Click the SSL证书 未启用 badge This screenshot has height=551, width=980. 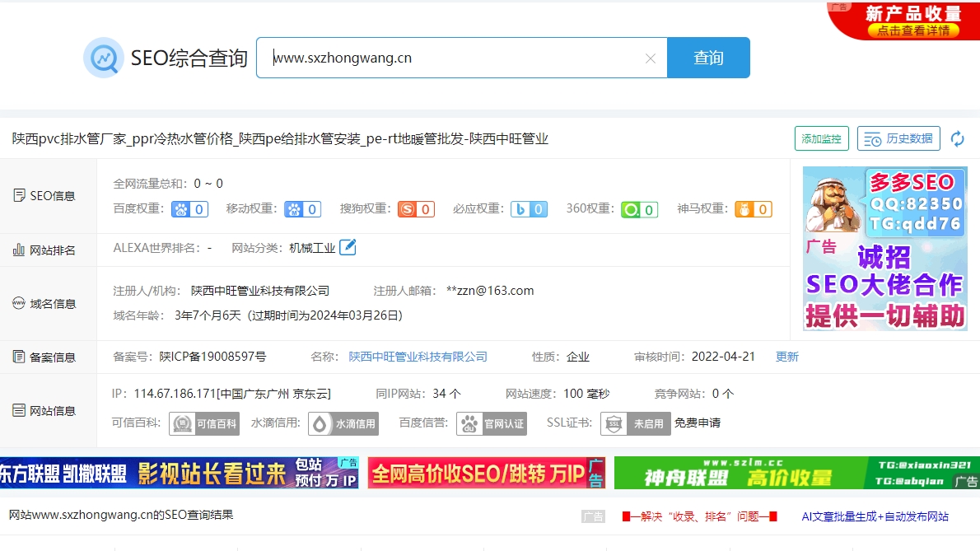[635, 424]
